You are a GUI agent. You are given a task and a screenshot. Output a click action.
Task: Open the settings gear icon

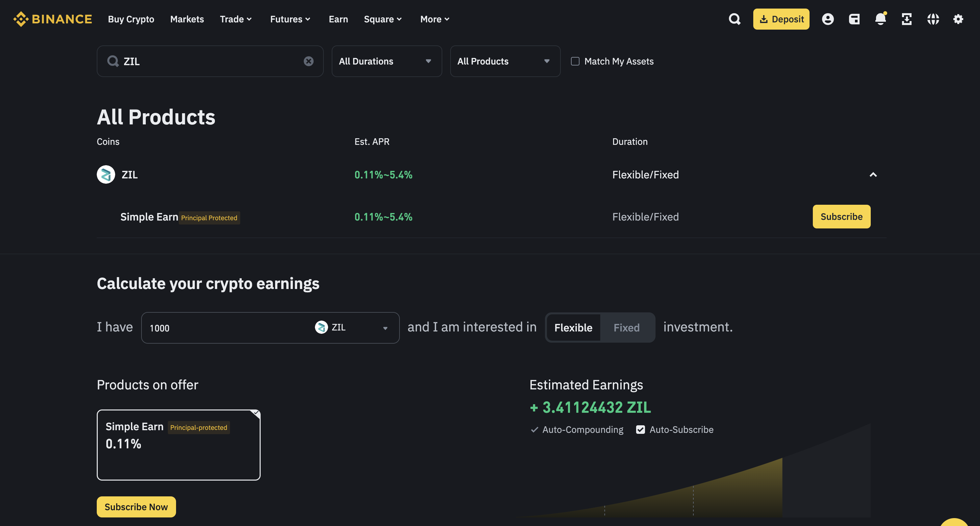point(958,19)
